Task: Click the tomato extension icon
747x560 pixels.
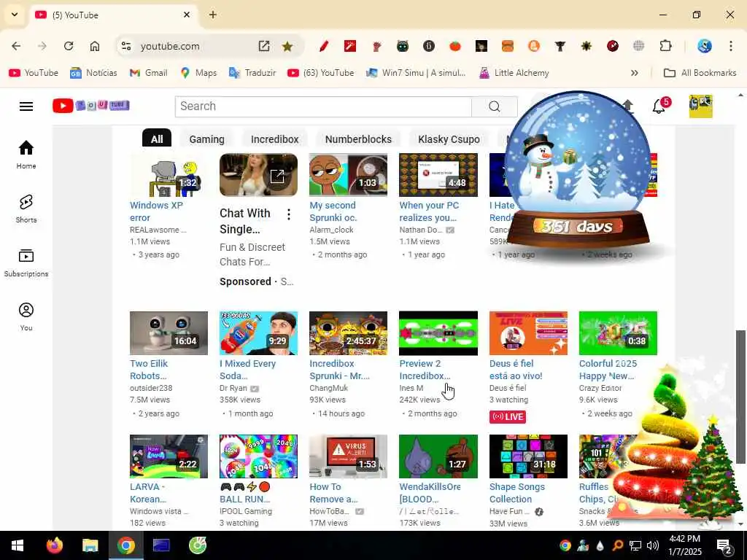Action: 455,46
